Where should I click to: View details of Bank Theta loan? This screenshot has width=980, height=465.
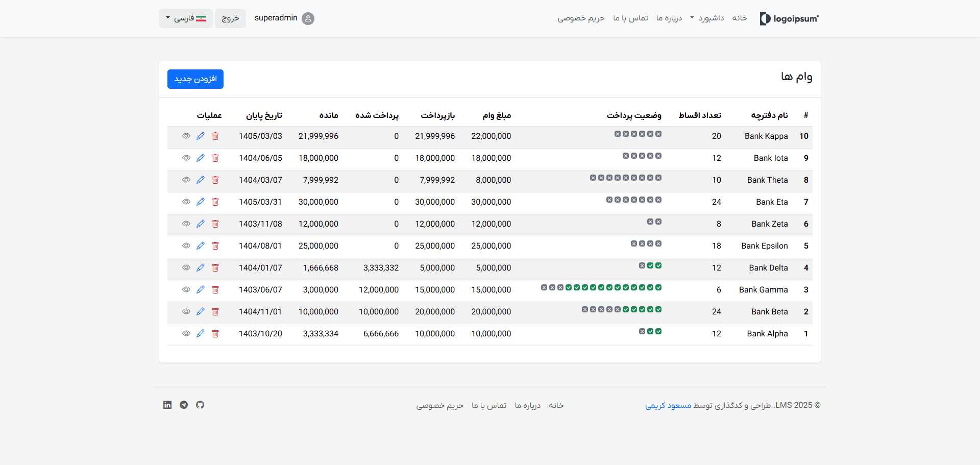pos(186,180)
